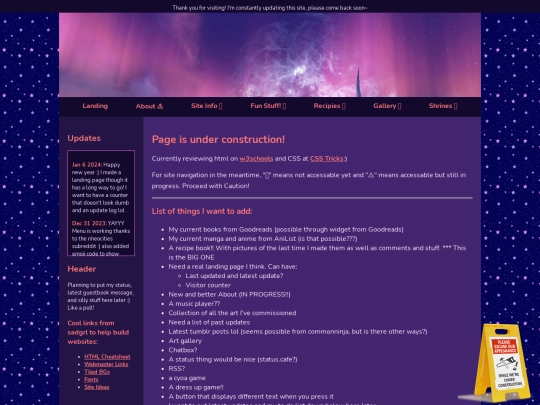Click the 'Art gallery' list item
This screenshot has width=540, height=405.
[185, 341]
